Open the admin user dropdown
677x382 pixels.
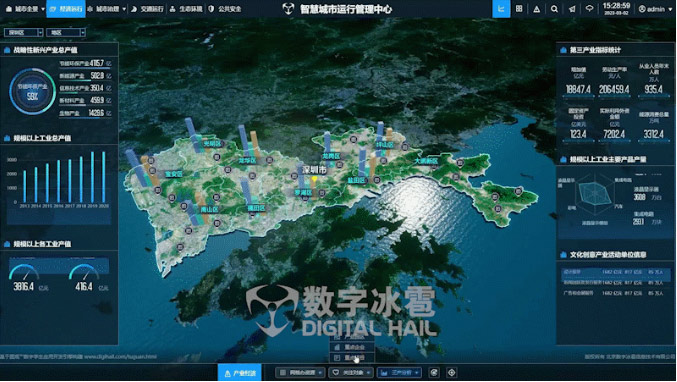[x=655, y=9]
